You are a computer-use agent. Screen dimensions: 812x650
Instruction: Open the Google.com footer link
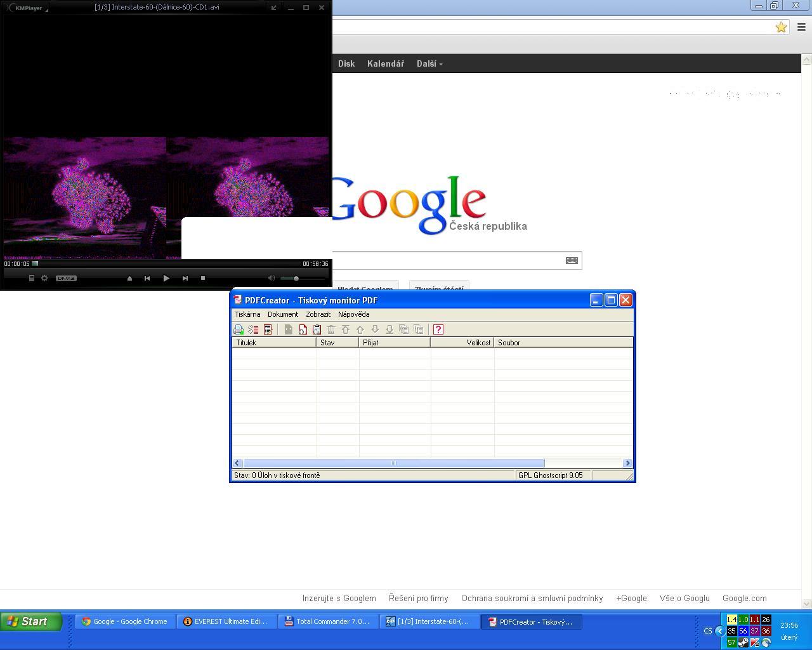[744, 598]
